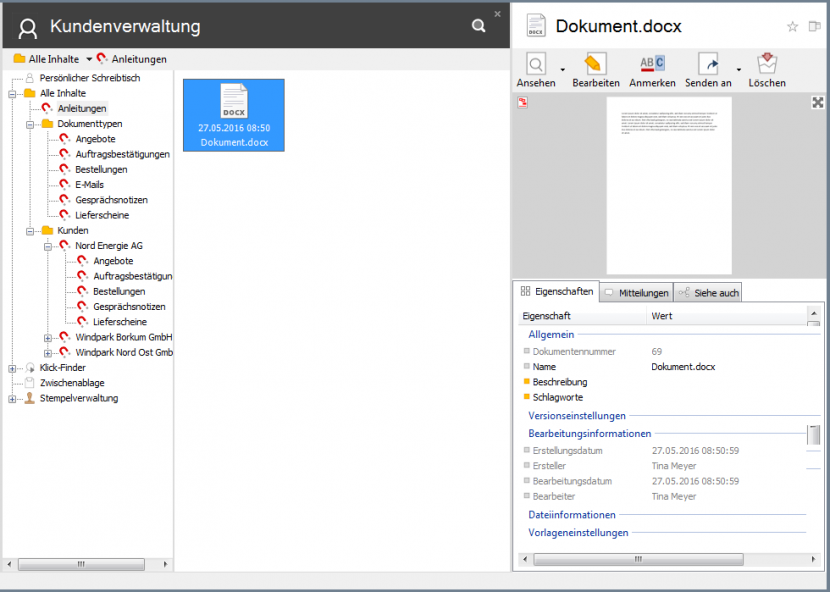Click the search magnifier in Kundenverwaltung header
830x592 pixels.
point(478,27)
